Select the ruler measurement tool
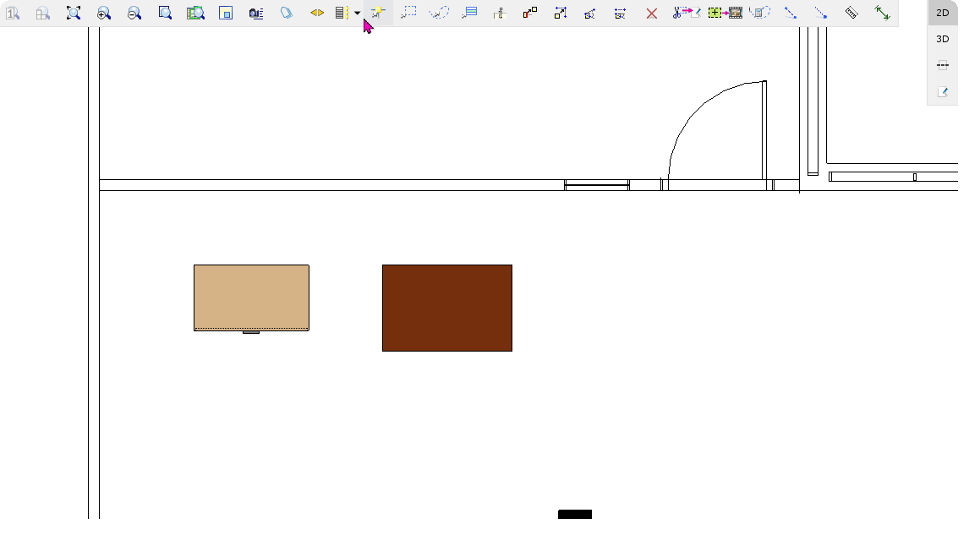 tap(851, 13)
